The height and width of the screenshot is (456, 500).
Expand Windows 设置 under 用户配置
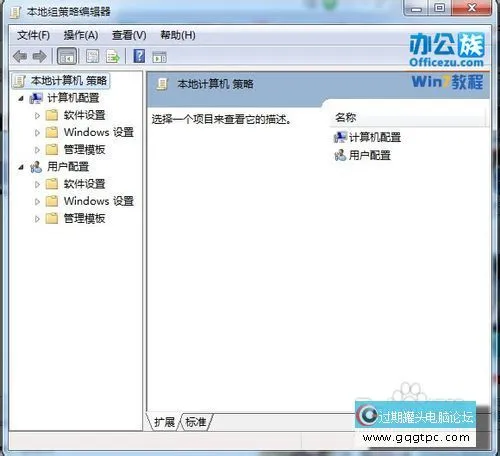pos(37,201)
